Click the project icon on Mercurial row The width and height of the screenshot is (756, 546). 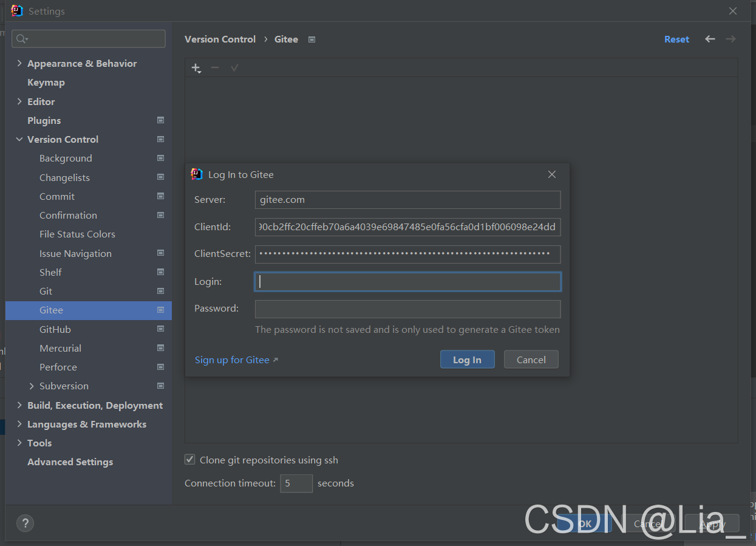pyautogui.click(x=160, y=348)
